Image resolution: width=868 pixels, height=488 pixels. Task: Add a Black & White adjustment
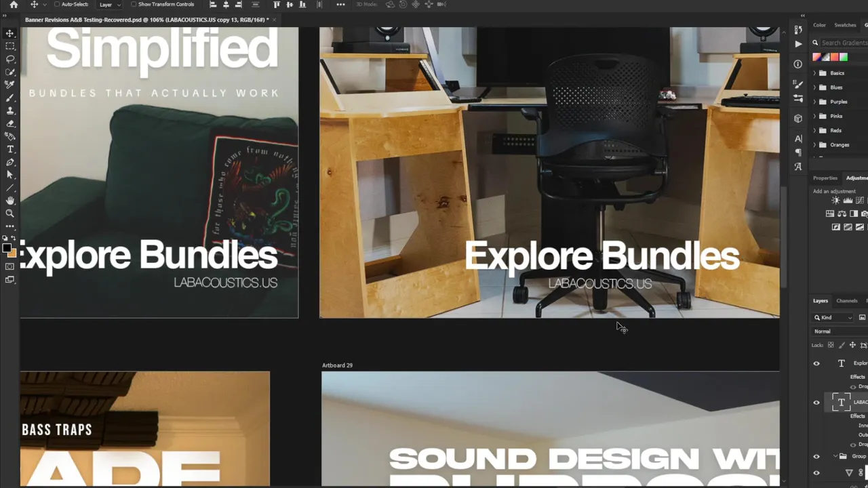tap(854, 213)
